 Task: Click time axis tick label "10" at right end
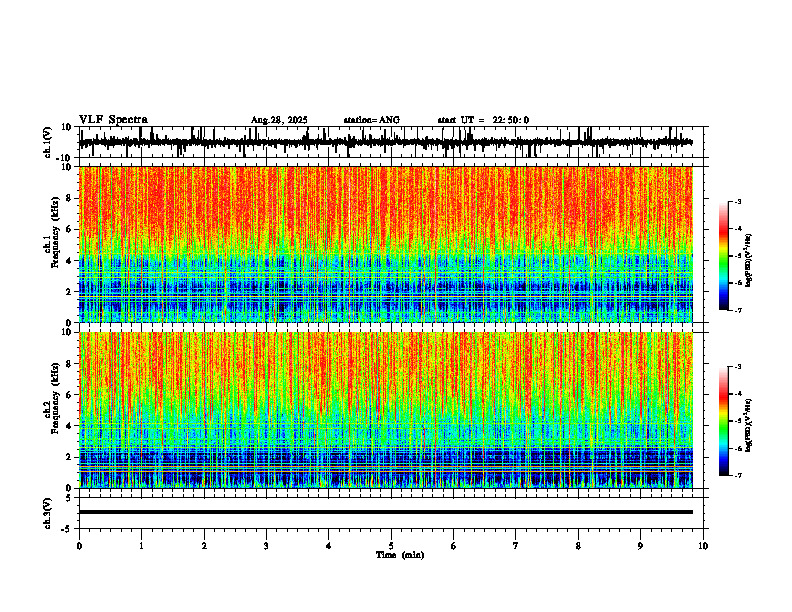[x=703, y=546]
